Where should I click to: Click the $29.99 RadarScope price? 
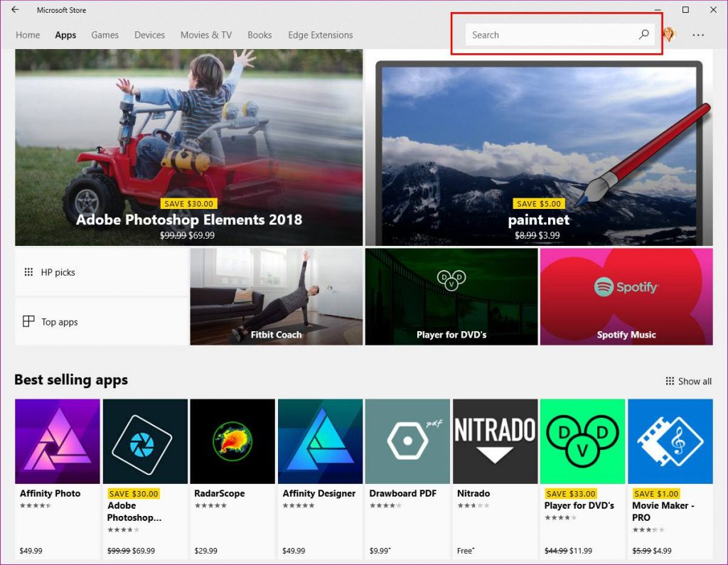(x=205, y=551)
